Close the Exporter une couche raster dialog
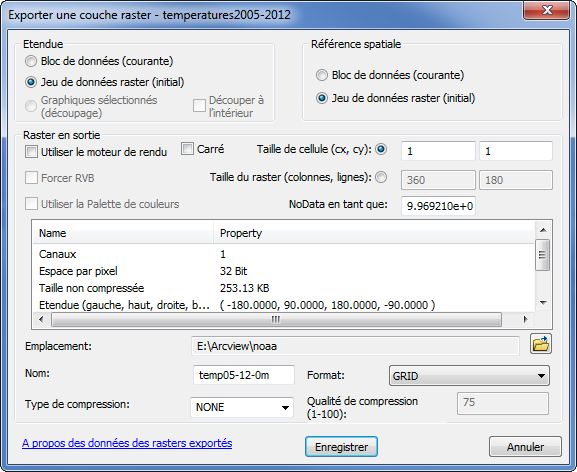The height and width of the screenshot is (472, 577). click(x=547, y=10)
